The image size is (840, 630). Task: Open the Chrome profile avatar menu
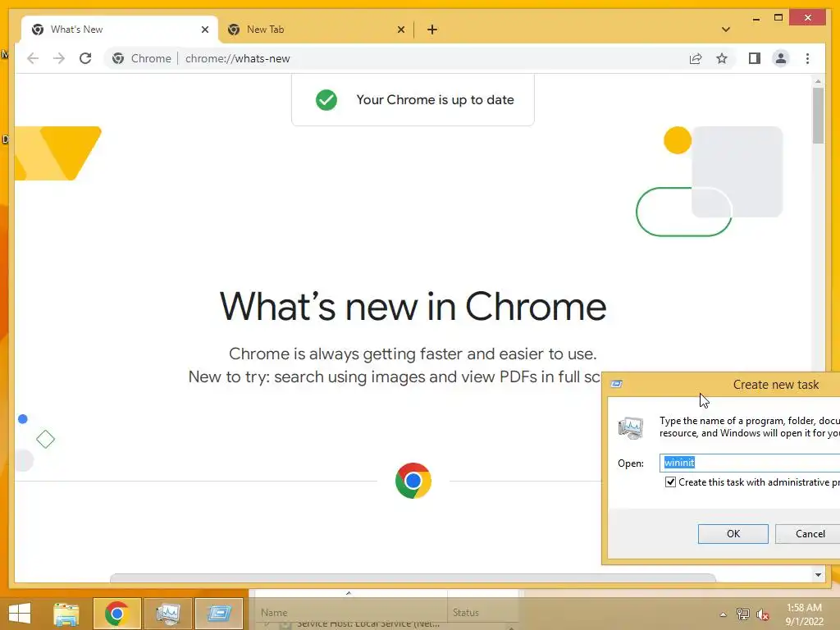tap(781, 58)
